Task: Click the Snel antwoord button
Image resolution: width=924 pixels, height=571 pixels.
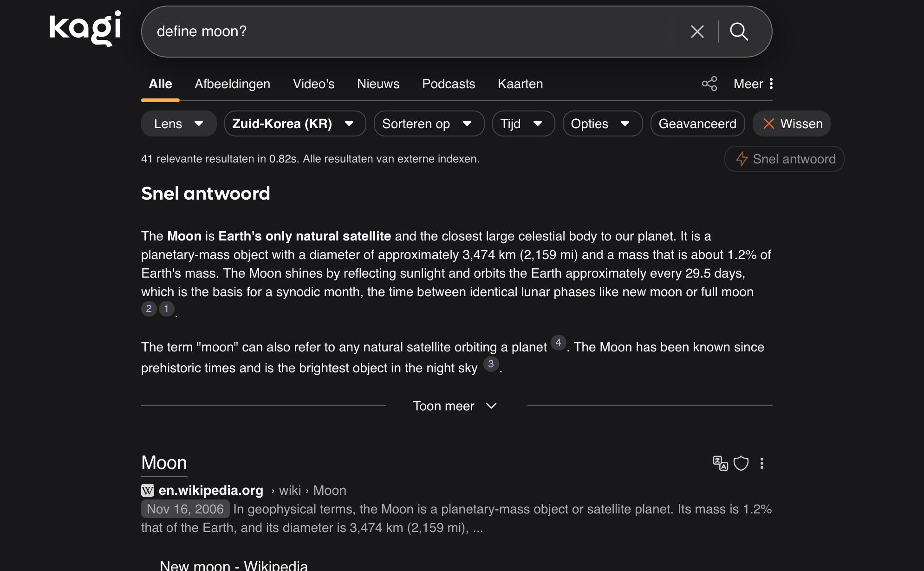Action: [784, 159]
